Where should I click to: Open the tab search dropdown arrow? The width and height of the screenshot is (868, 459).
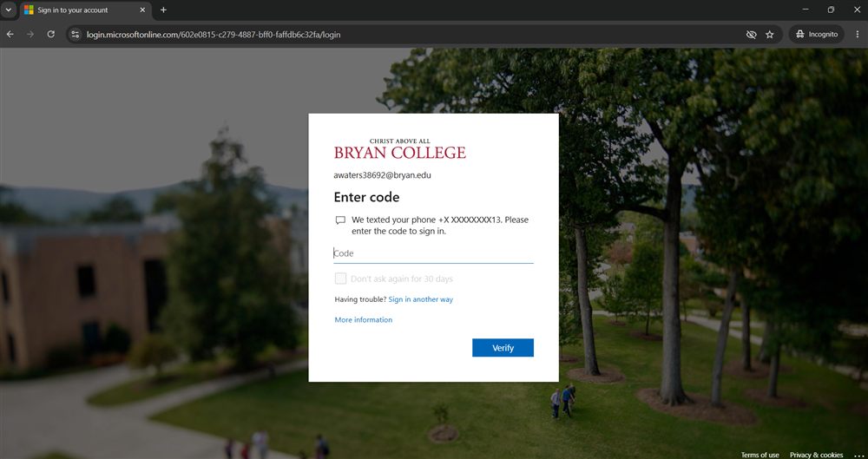[x=9, y=10]
